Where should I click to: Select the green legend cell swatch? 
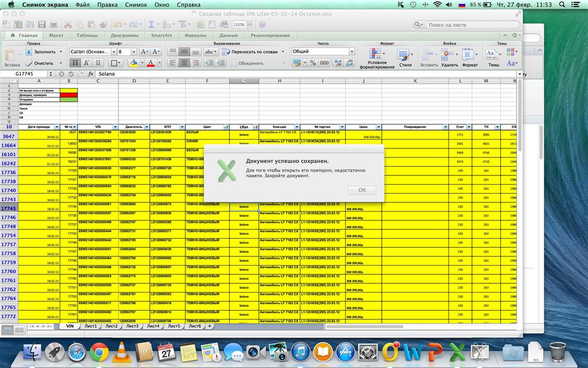(x=69, y=99)
